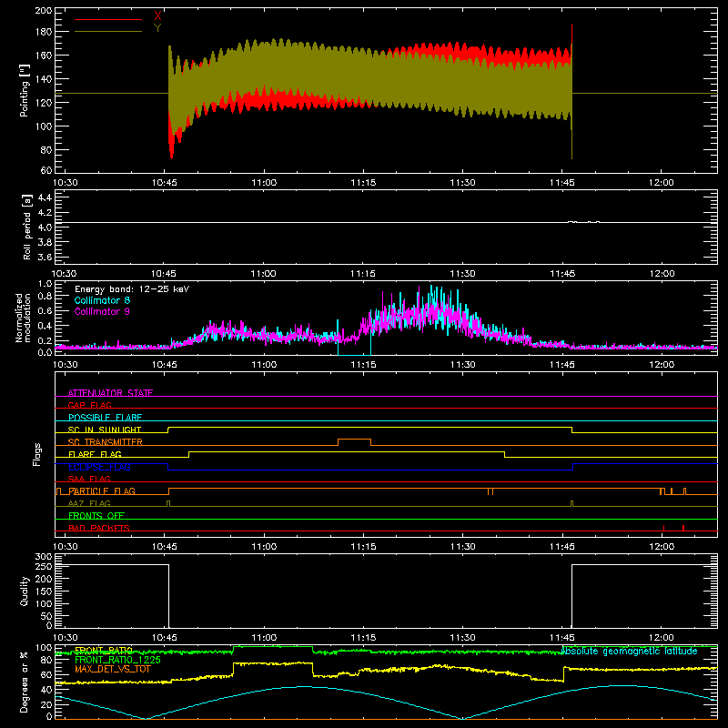Click 11:30 time label under modulation plot
728x728 pixels.
(x=462, y=365)
